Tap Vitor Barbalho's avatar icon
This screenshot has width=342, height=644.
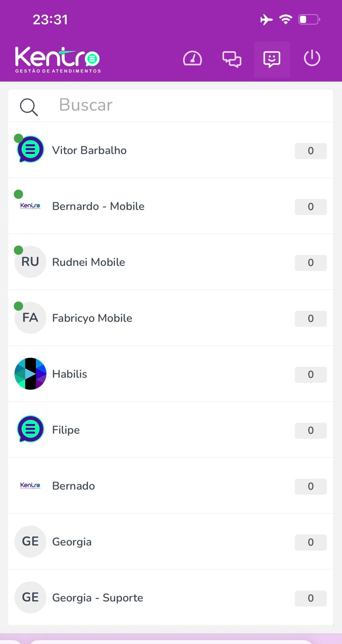click(31, 149)
